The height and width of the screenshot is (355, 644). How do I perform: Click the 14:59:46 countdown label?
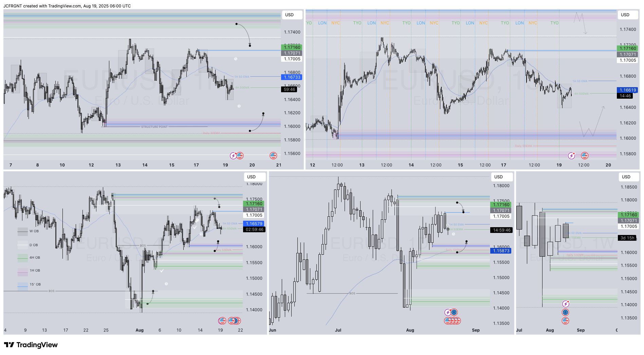[x=501, y=230]
